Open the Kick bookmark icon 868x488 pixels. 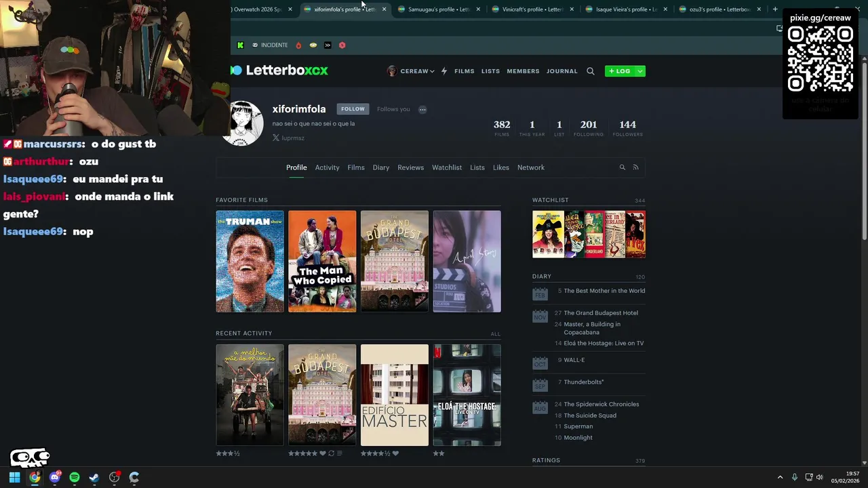pyautogui.click(x=240, y=45)
